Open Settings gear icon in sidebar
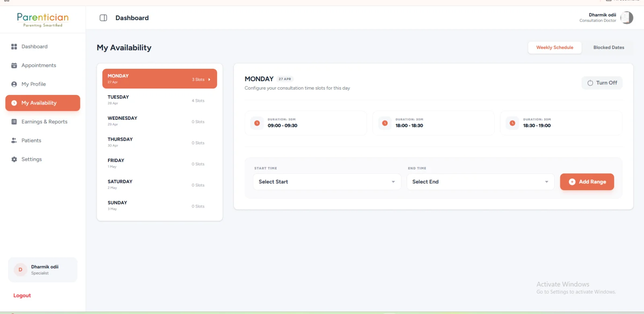This screenshot has width=644, height=314. tap(14, 159)
